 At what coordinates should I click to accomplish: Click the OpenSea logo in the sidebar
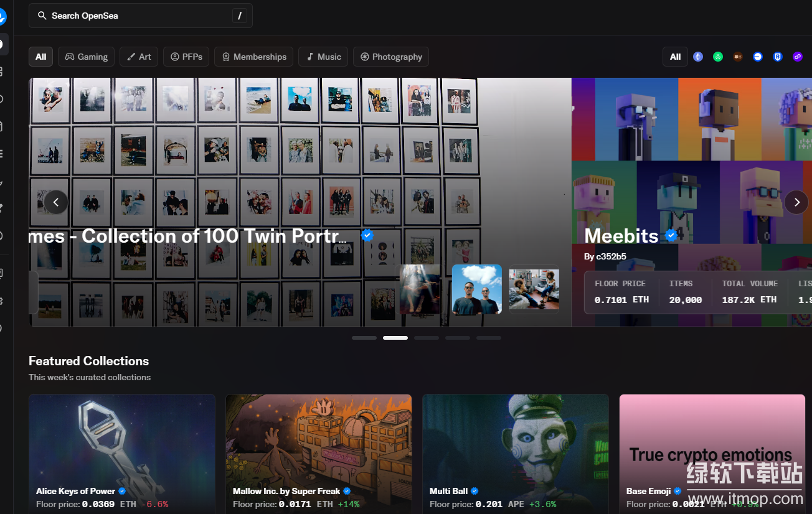2,17
